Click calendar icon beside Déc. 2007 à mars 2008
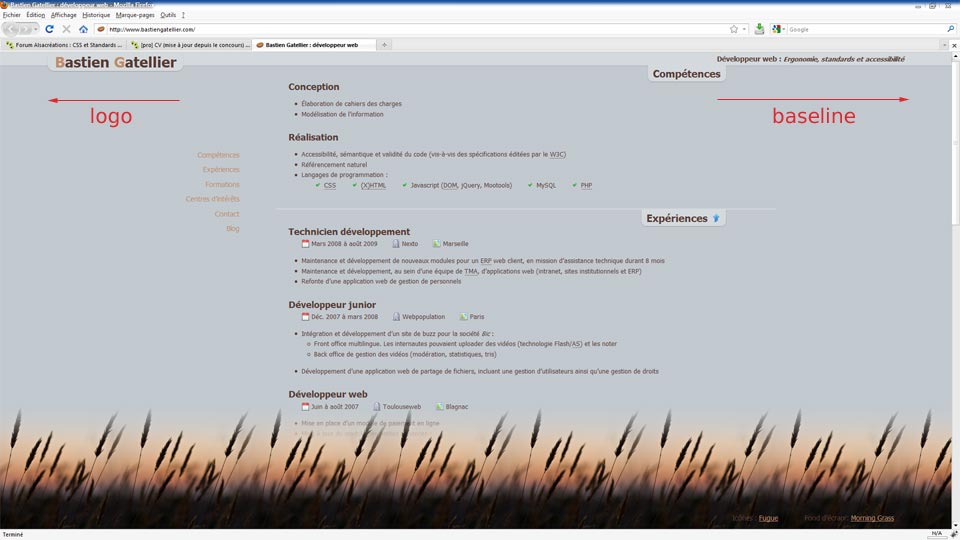The image size is (960, 540). [x=305, y=317]
